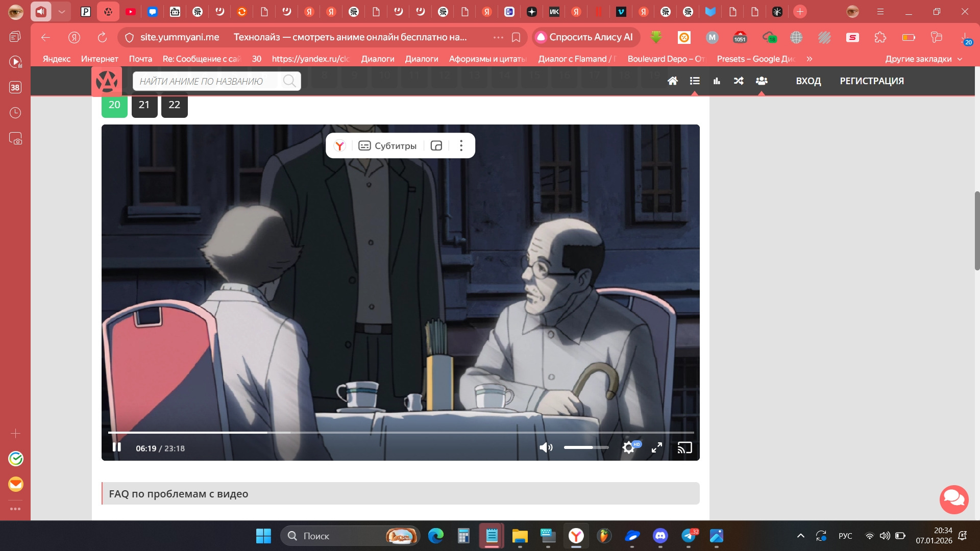Go to site home page icon
The image size is (980, 551).
pos(673,81)
